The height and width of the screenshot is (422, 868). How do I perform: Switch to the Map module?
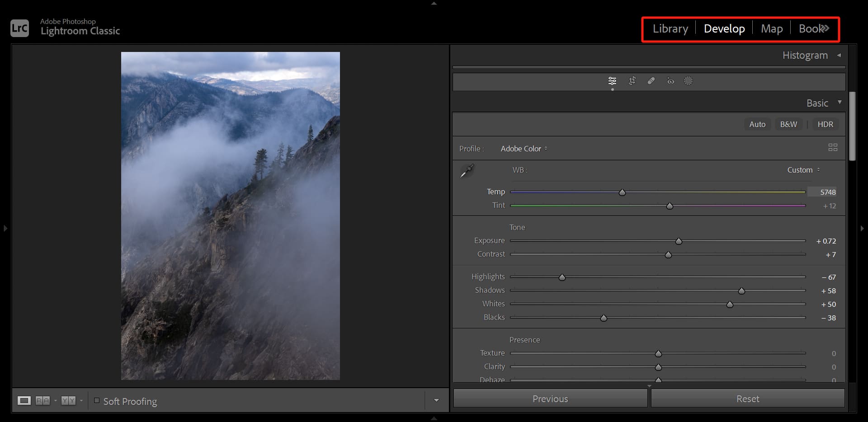tap(772, 28)
